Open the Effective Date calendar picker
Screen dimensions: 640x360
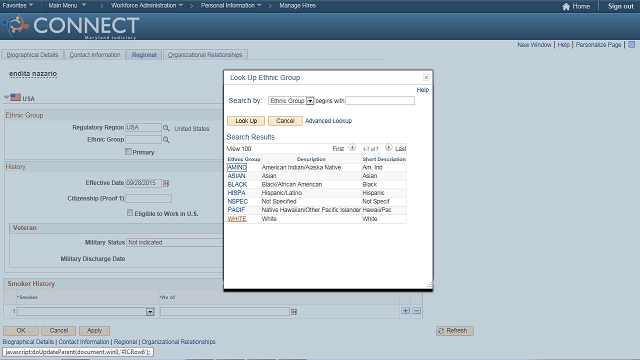tap(166, 183)
